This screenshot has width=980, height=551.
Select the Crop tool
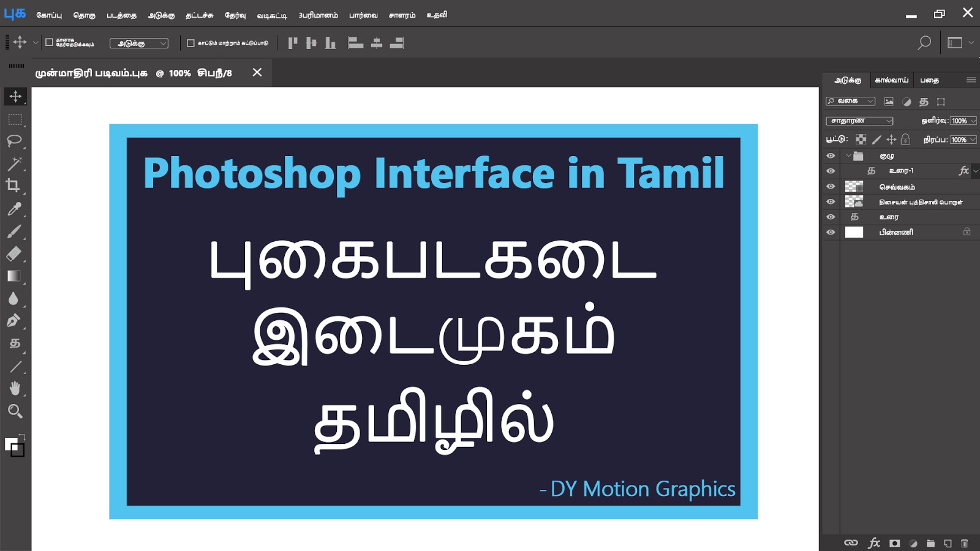[13, 186]
